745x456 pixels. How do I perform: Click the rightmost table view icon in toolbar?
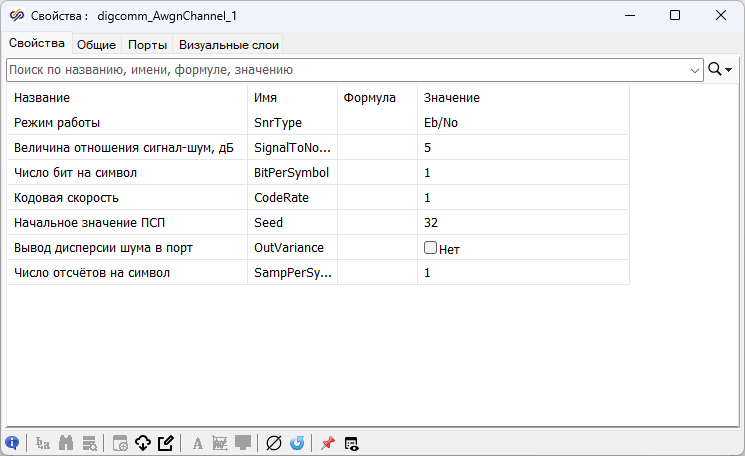tap(352, 443)
